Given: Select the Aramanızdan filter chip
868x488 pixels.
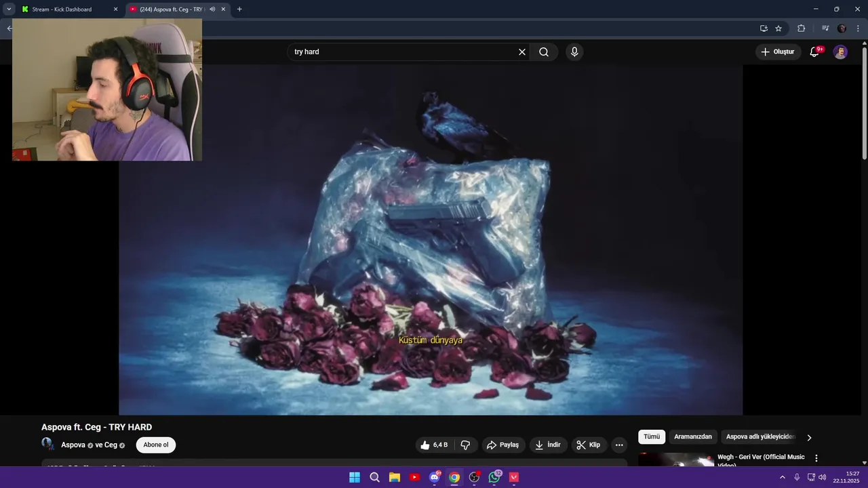Looking at the screenshot, I should click(693, 437).
